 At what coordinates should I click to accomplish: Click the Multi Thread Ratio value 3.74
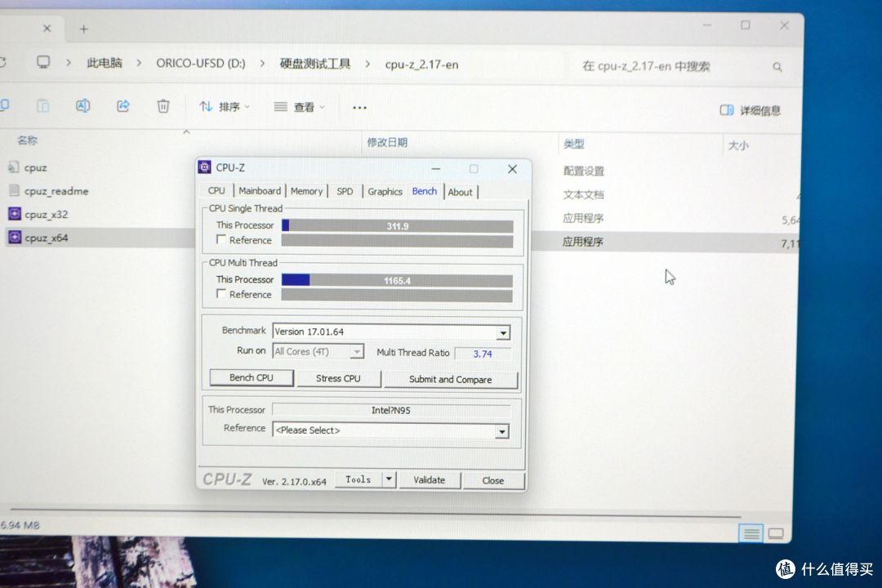point(482,354)
